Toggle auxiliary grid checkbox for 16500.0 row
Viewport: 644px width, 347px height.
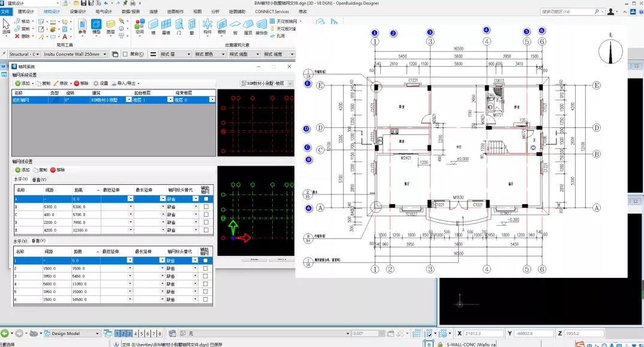click(205, 300)
